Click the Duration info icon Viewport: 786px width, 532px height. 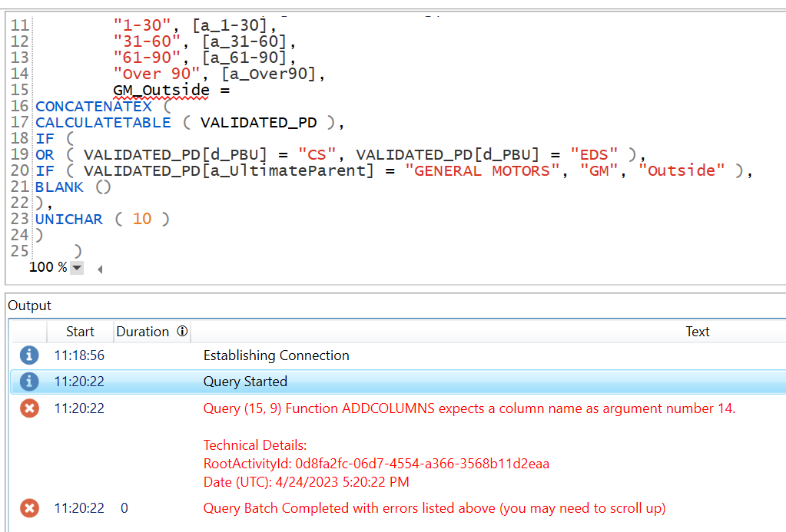[x=182, y=331]
